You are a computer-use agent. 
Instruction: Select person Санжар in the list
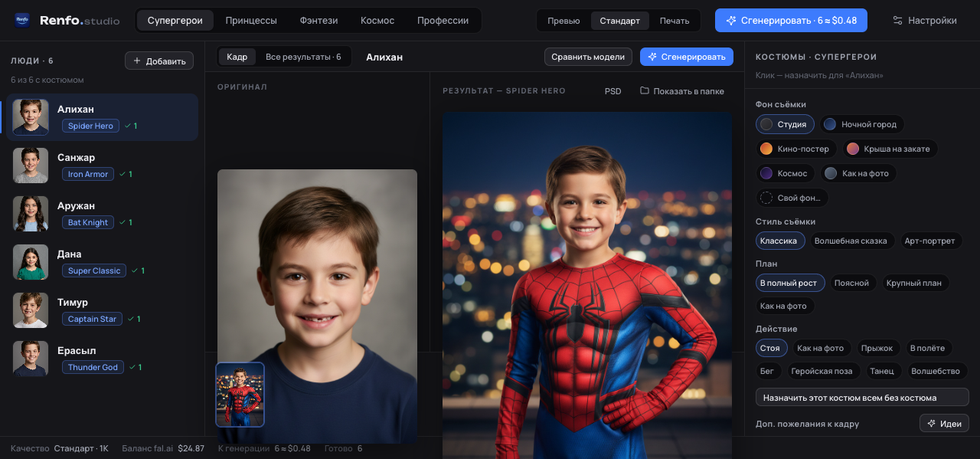pos(102,166)
